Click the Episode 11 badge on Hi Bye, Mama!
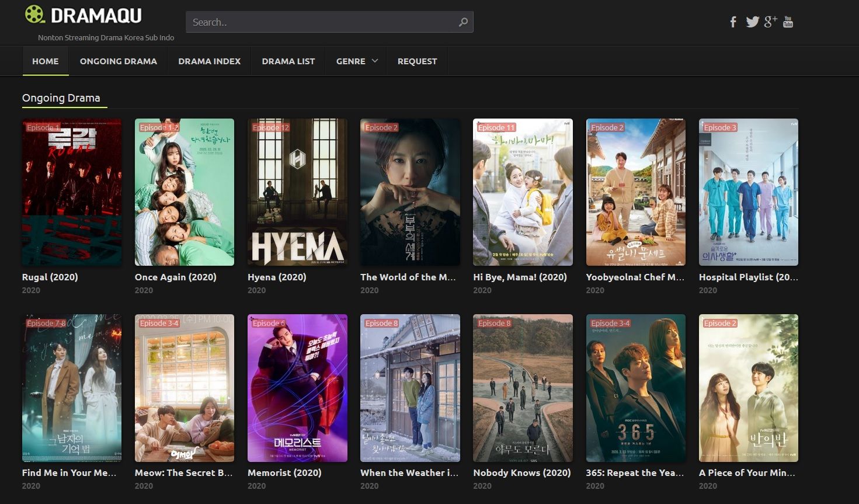The width and height of the screenshot is (859, 504). point(496,127)
